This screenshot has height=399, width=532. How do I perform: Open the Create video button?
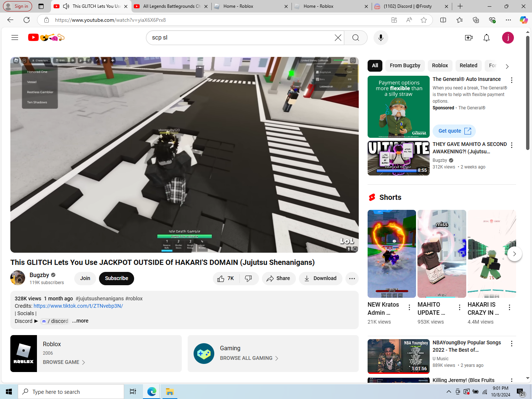tap(469, 38)
